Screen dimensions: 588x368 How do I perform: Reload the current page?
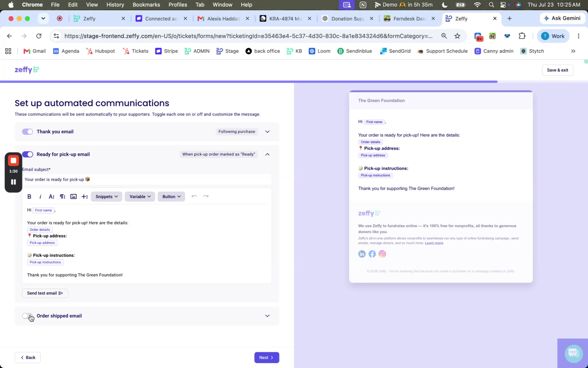point(39,36)
